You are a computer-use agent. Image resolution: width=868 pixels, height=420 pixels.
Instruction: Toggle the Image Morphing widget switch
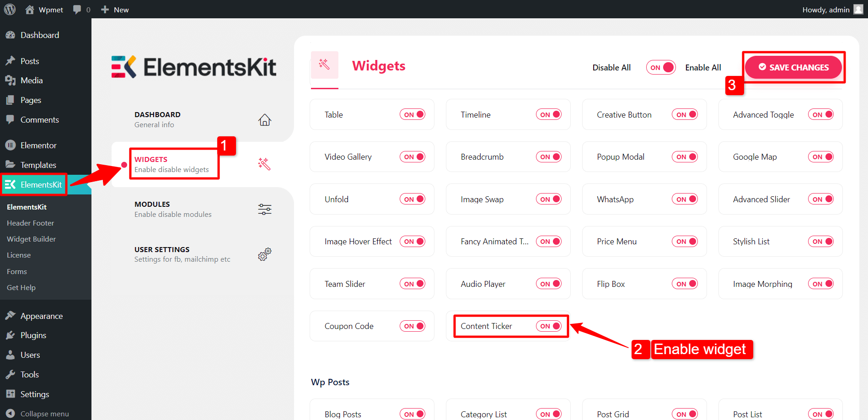coord(821,284)
